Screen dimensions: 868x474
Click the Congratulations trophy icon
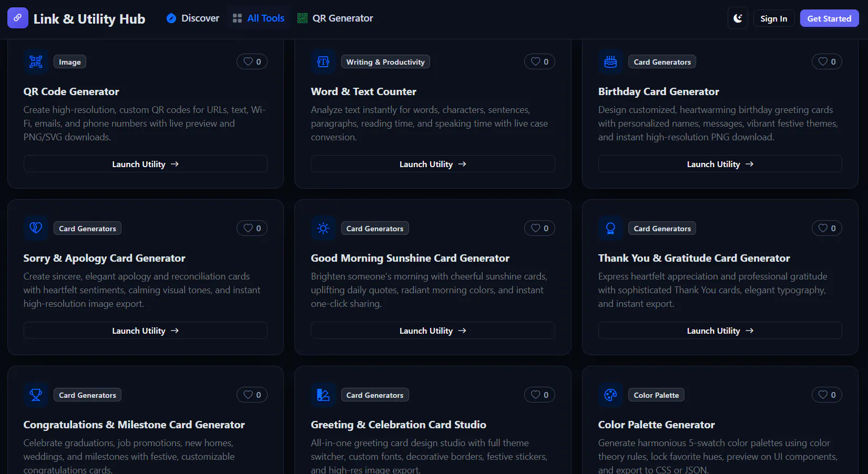[36, 395]
